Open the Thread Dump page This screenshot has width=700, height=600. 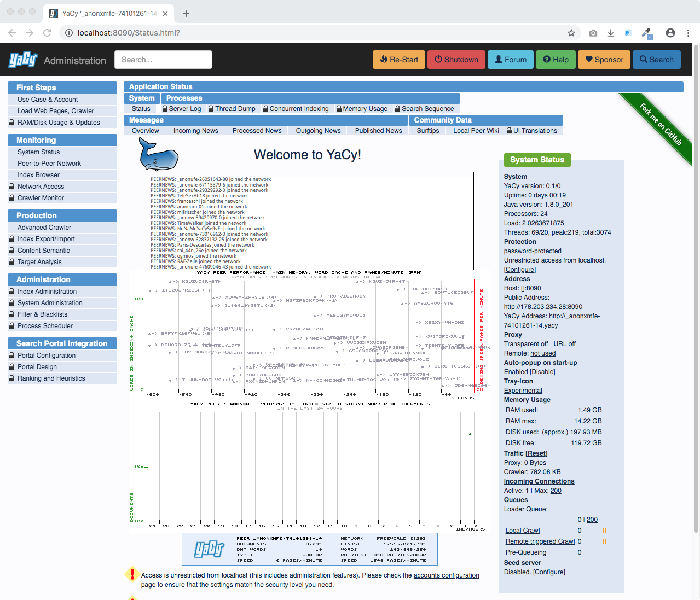click(232, 109)
